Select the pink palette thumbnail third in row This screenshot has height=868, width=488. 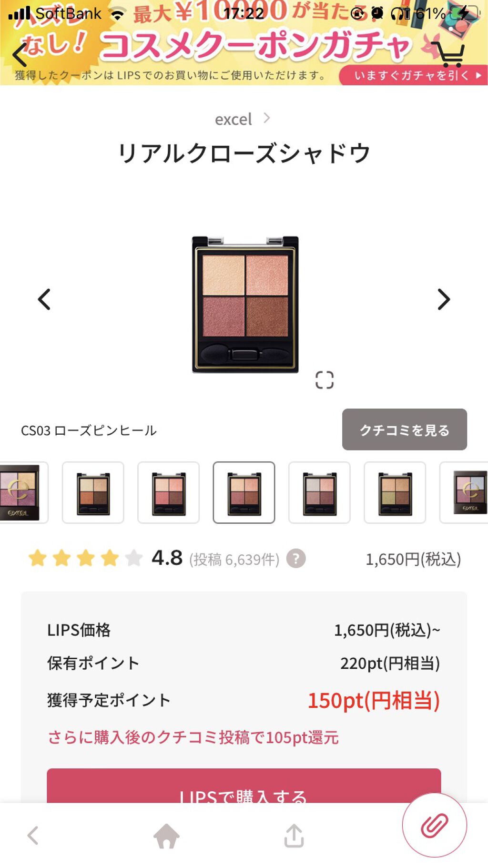(169, 492)
